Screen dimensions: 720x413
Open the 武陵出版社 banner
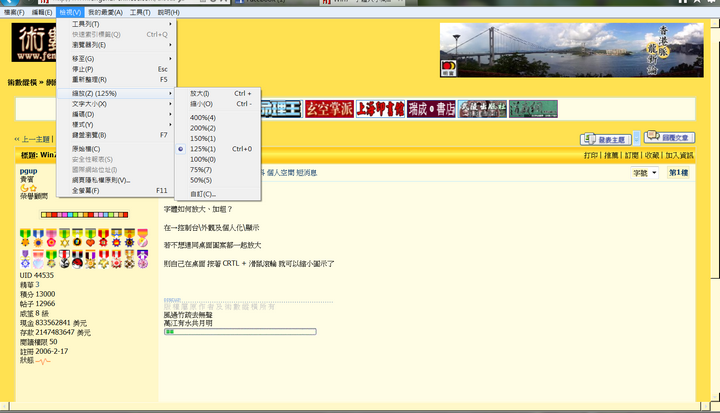pyautogui.click(x=482, y=109)
